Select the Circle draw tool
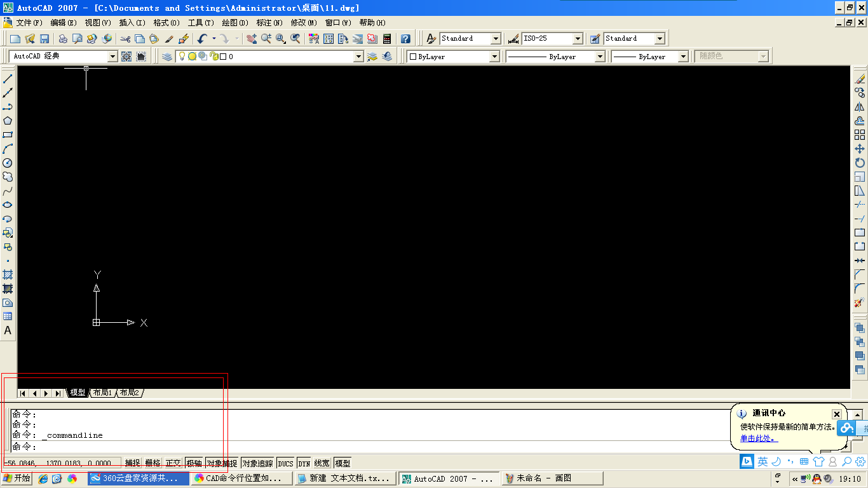 (8, 163)
